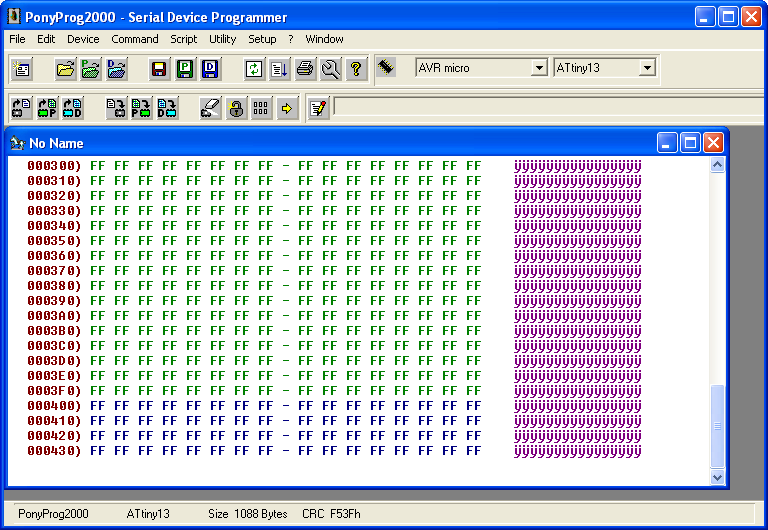
Task: Click the scroll-up arrow in the hex view
Action: coord(717,165)
